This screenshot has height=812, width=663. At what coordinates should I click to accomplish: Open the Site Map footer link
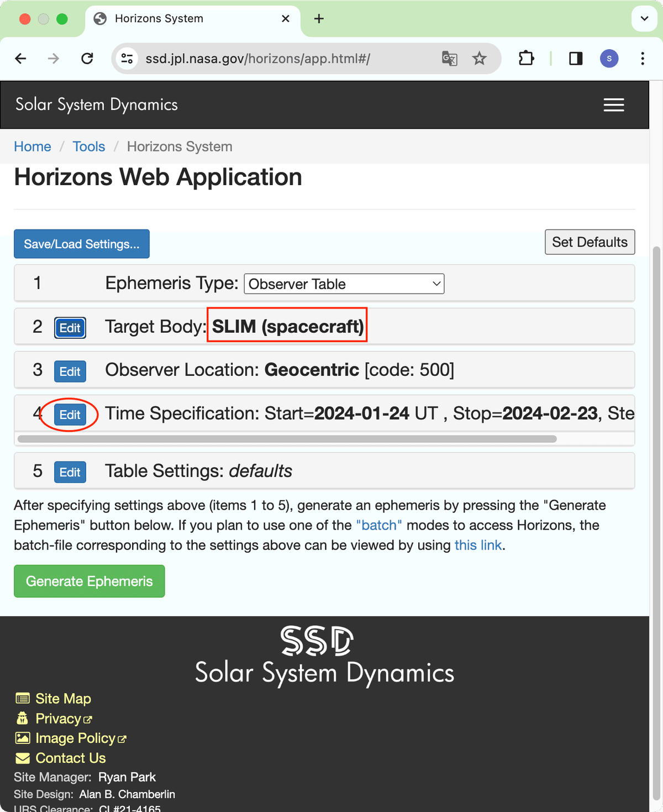[63, 699]
